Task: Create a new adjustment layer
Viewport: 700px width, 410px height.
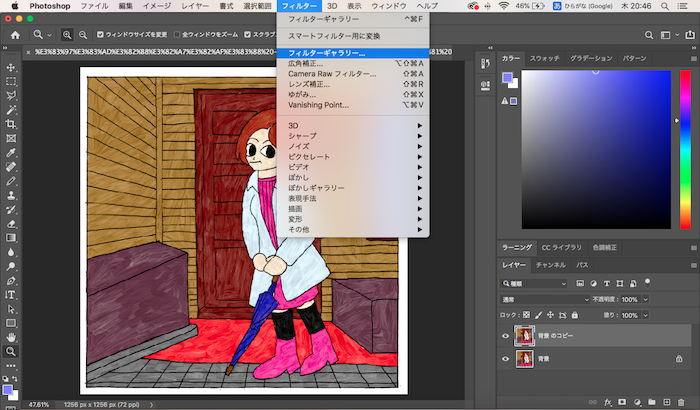Action: pyautogui.click(x=637, y=402)
